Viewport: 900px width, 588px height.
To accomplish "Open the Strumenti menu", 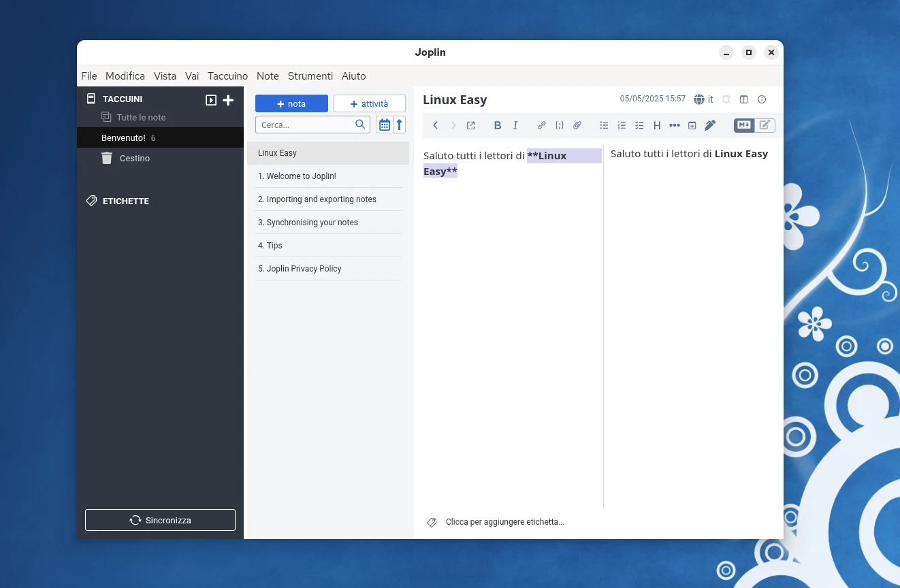I will [x=310, y=76].
